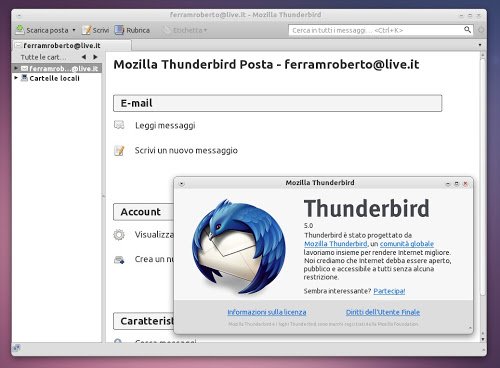Open the tab list dropdown arrow
This screenshot has height=368, width=500.
point(480,45)
